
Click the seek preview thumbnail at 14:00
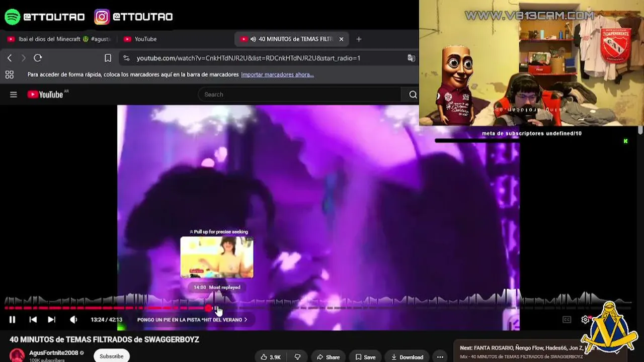coord(217,257)
